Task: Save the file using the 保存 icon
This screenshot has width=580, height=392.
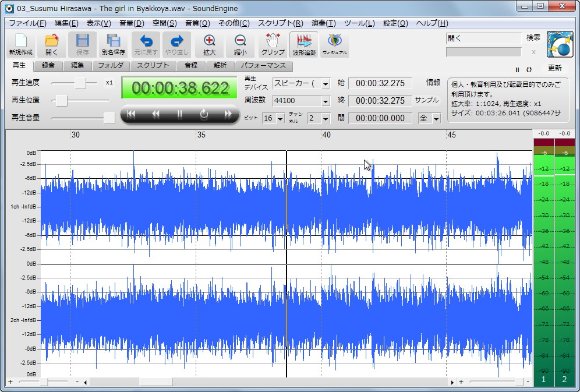Action: [x=82, y=44]
